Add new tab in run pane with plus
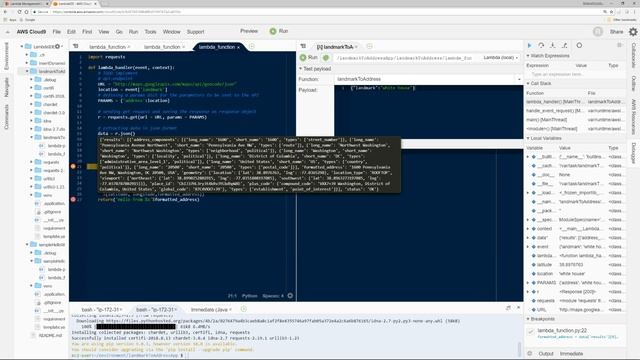This screenshot has width=640, height=360. 369,47
